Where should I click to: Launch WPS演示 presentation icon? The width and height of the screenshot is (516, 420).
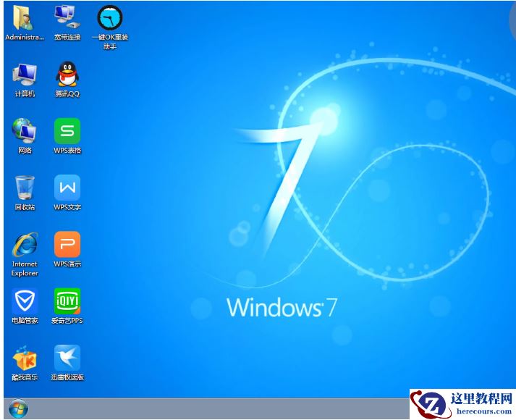tap(67, 244)
